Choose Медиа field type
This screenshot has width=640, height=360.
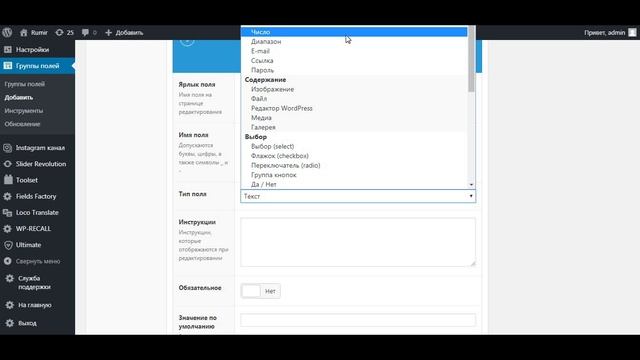pos(354,118)
